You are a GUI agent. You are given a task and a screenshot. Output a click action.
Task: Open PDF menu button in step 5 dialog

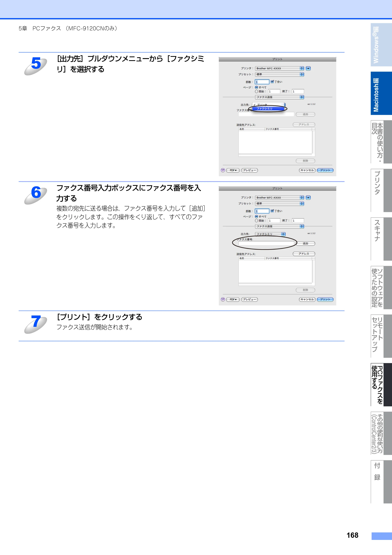(233, 170)
